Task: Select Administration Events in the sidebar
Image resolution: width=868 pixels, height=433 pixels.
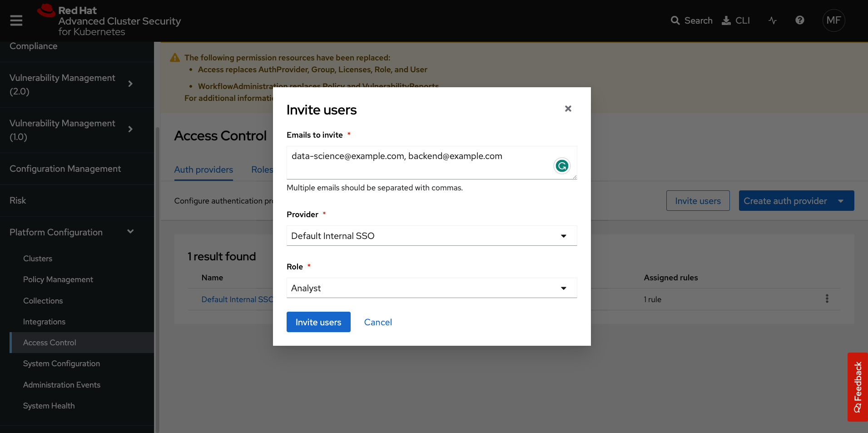Action: point(62,384)
